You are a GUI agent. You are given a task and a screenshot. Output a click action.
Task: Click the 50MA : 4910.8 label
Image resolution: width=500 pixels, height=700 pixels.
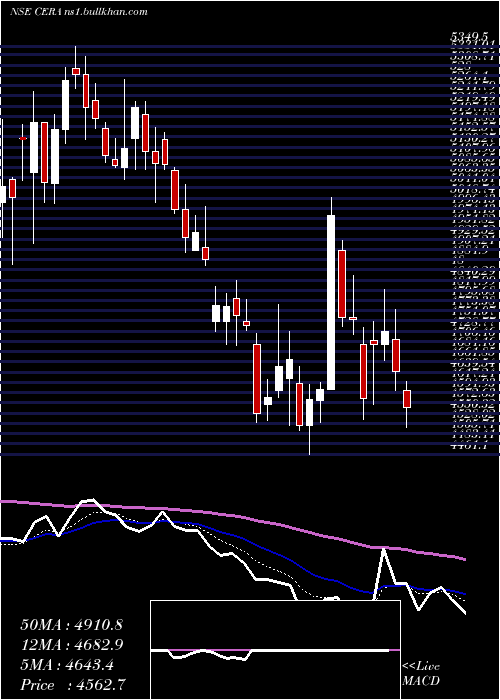[71, 625]
